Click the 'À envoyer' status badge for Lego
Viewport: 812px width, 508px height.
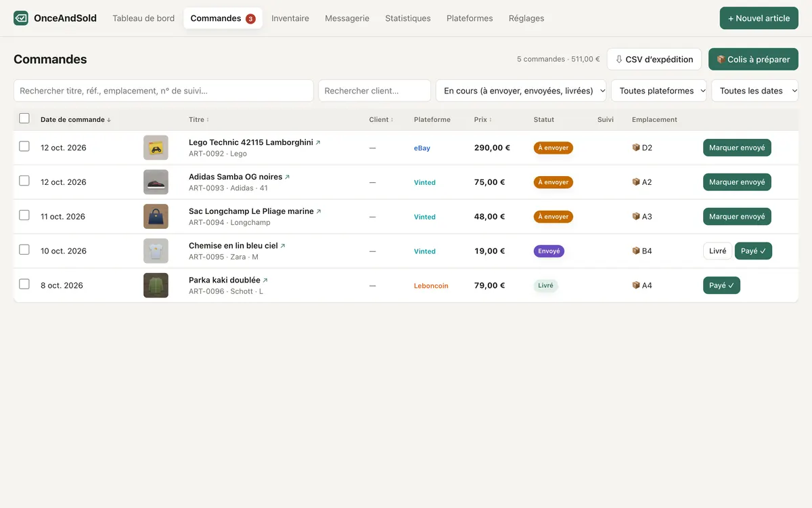pyautogui.click(x=554, y=148)
